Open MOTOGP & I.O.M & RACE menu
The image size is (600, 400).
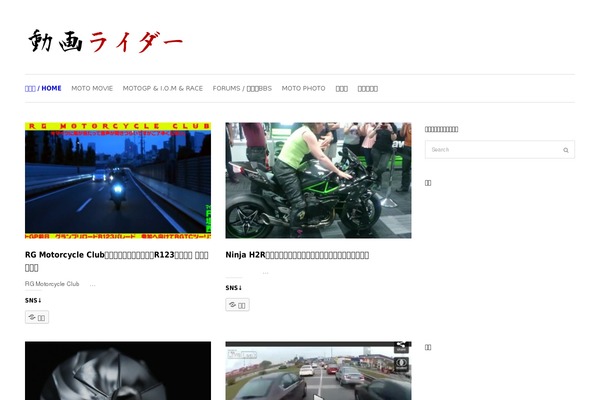pos(163,88)
